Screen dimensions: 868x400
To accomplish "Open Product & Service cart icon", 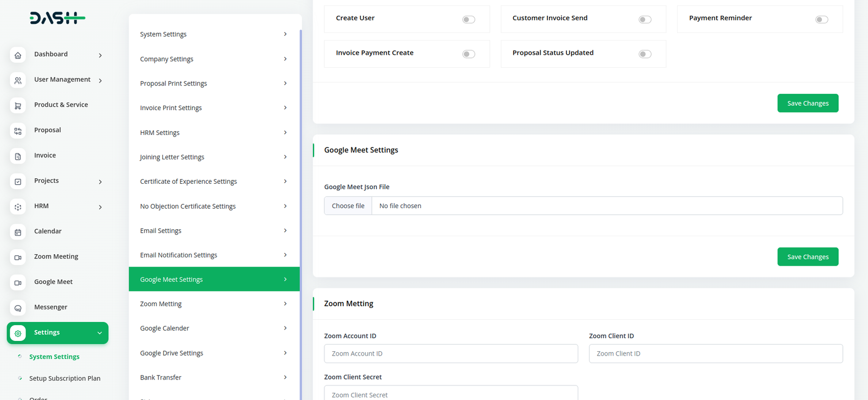I will 18,106.
